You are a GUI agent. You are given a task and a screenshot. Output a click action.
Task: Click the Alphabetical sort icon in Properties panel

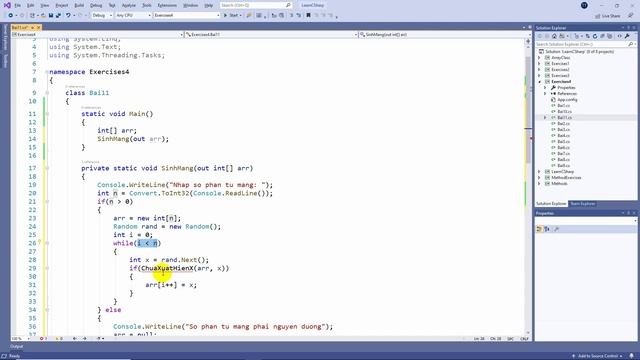point(547,229)
